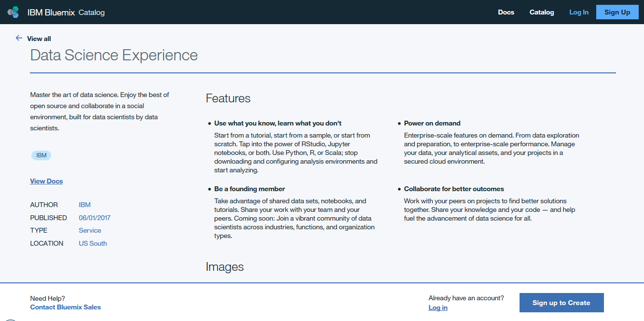Open the View Docs link
The width and height of the screenshot is (644, 321).
[46, 181]
